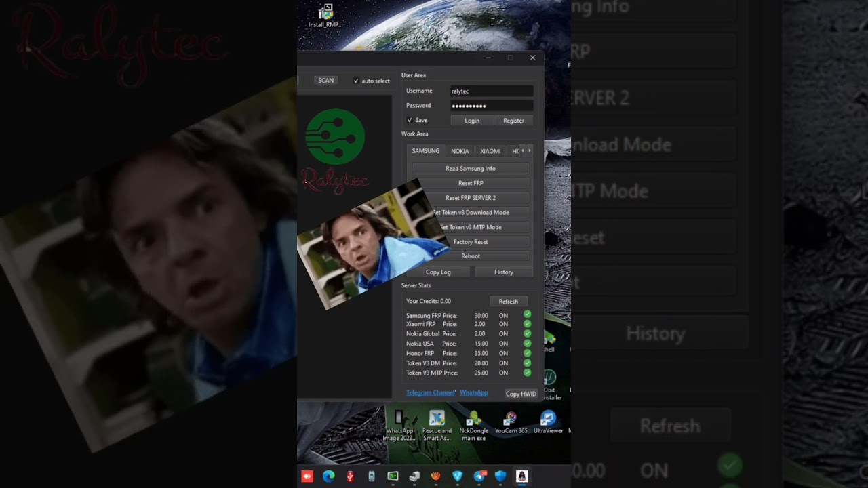This screenshot has height=488, width=868.
Task: Open the red USB tool in the taskbar
Action: coord(350,476)
